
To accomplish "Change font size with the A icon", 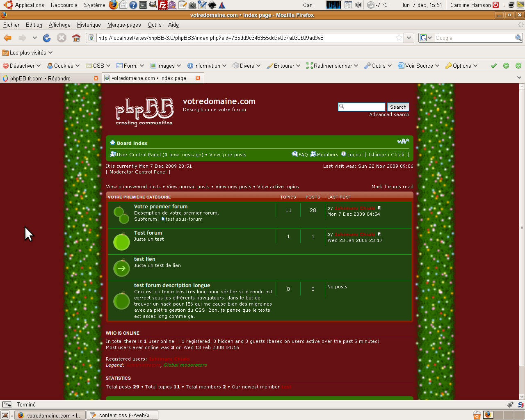I will pyautogui.click(x=403, y=142).
